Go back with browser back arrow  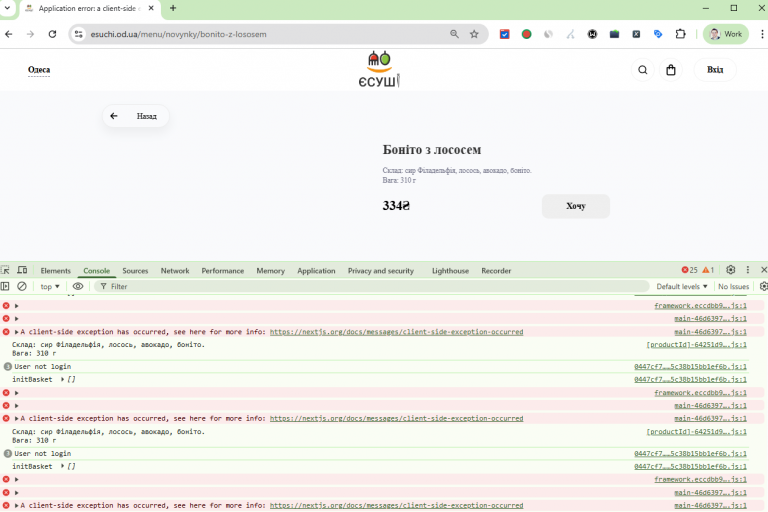[x=8, y=34]
